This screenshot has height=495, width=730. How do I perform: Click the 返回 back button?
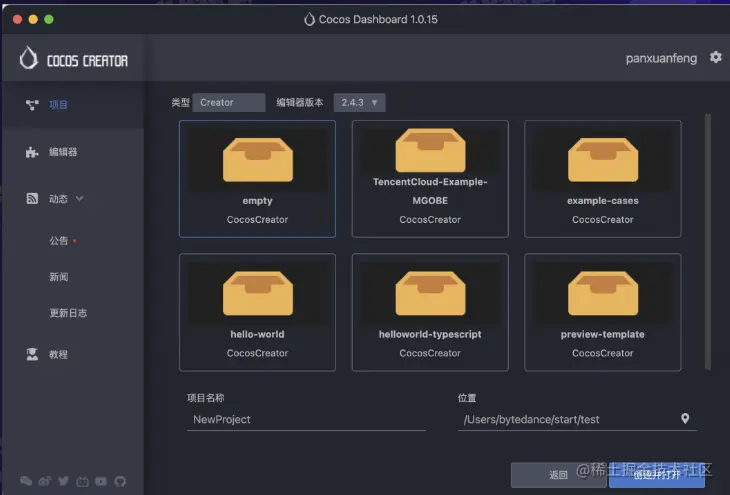tap(559, 475)
